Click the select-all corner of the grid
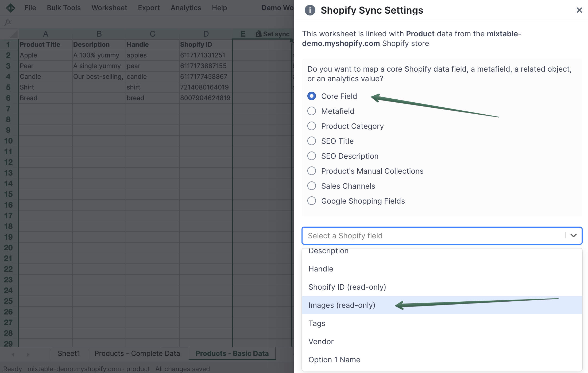 tap(9, 34)
